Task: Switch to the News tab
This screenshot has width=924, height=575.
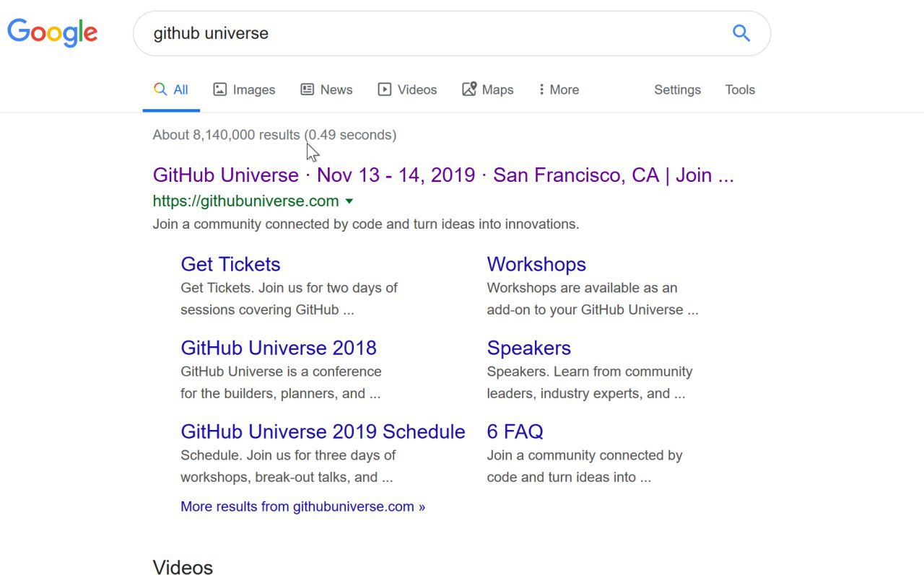Action: tap(326, 90)
